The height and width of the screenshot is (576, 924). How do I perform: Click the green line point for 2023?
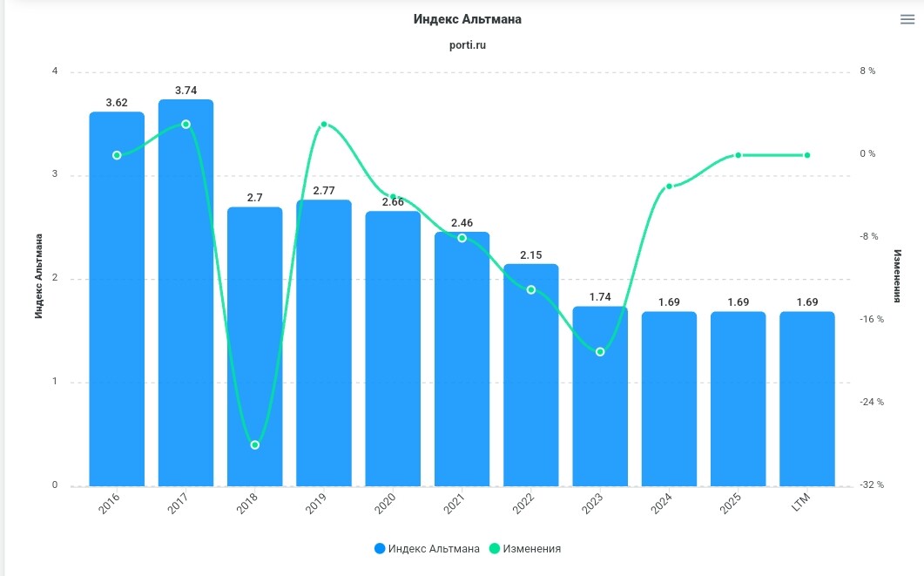(x=600, y=352)
